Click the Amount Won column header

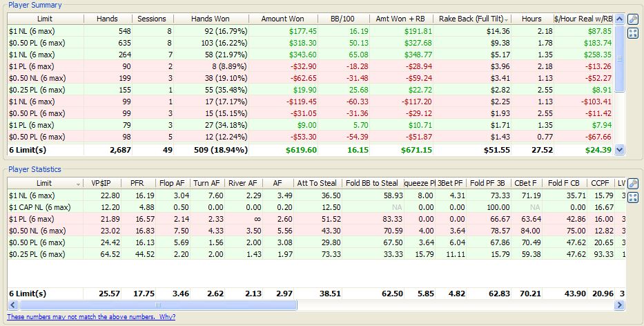[x=283, y=19]
